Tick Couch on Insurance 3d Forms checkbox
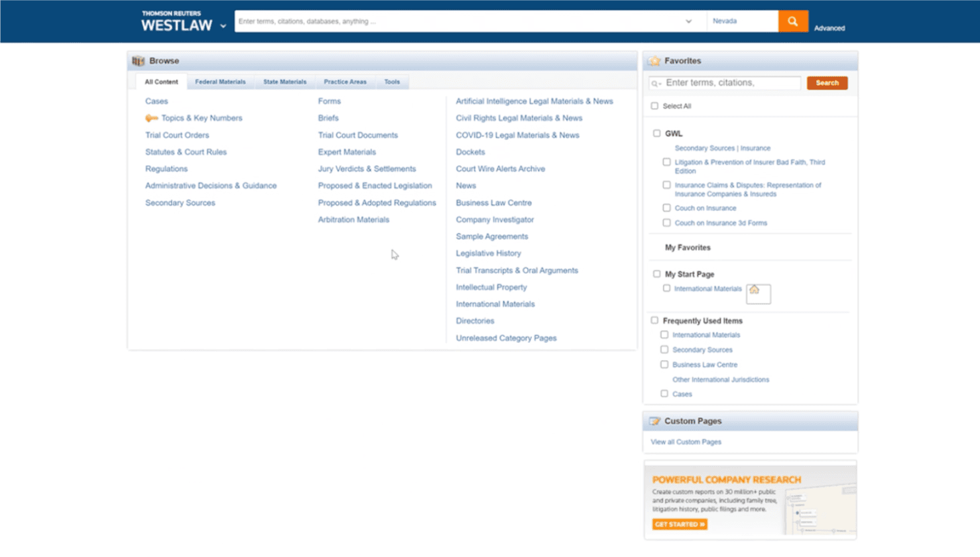The width and height of the screenshot is (980, 557). [x=666, y=223]
